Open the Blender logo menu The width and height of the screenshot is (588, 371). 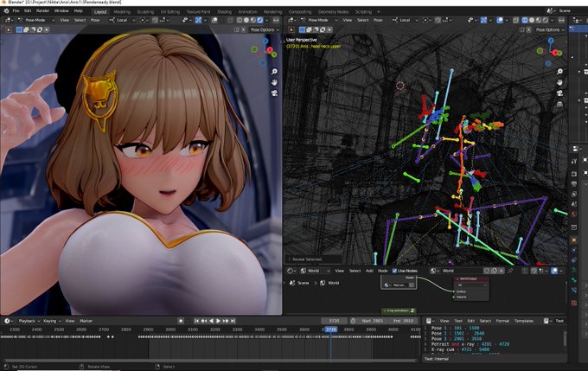(x=6, y=11)
